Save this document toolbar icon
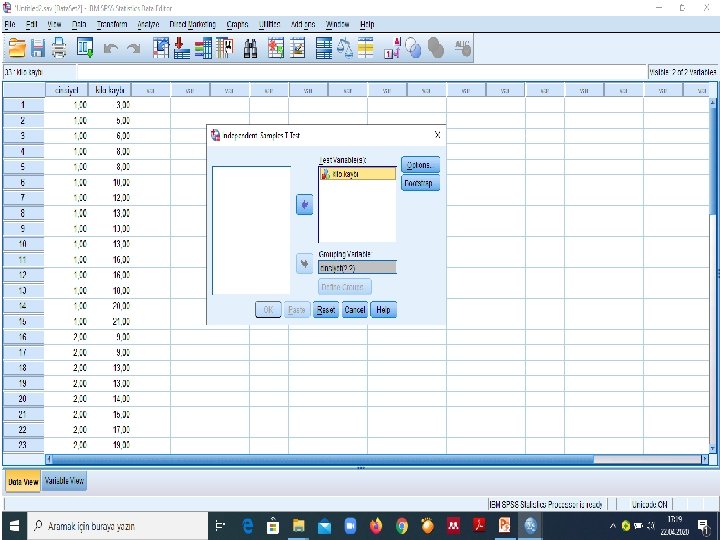Image resolution: width=720 pixels, height=540 pixels. 38,48
